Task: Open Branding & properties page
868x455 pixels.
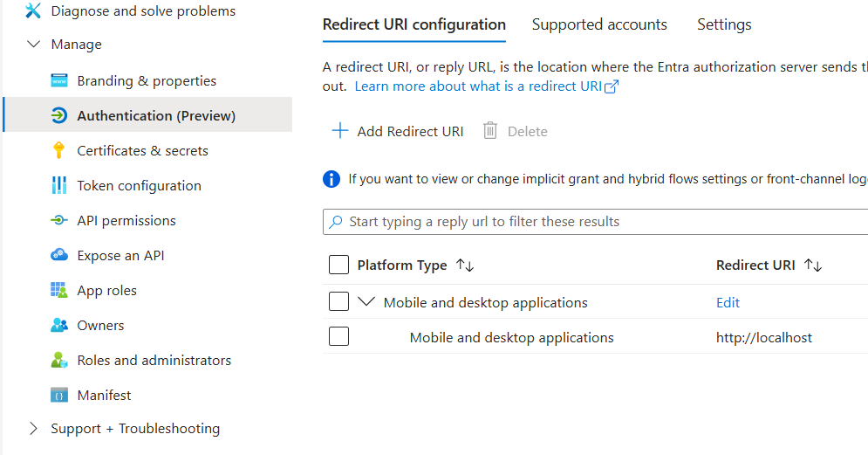Action: (147, 81)
